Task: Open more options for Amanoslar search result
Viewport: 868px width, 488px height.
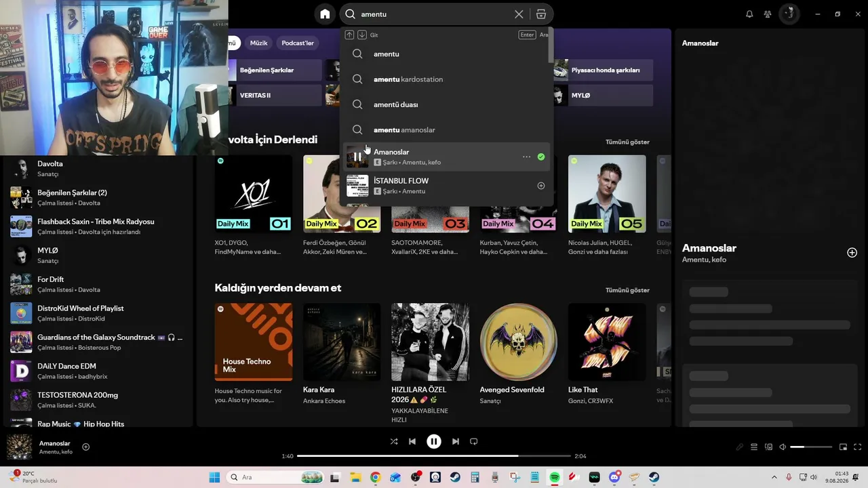Action: 526,157
